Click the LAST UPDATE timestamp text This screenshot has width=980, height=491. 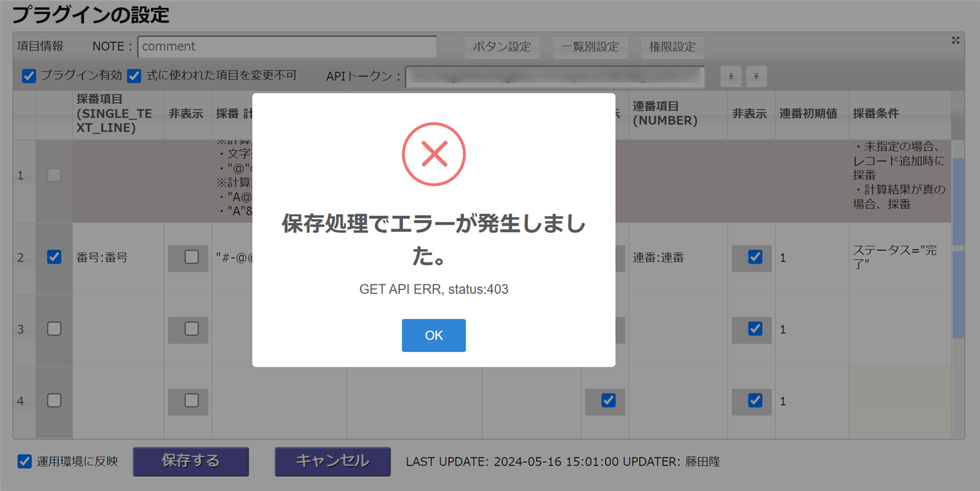point(513,462)
